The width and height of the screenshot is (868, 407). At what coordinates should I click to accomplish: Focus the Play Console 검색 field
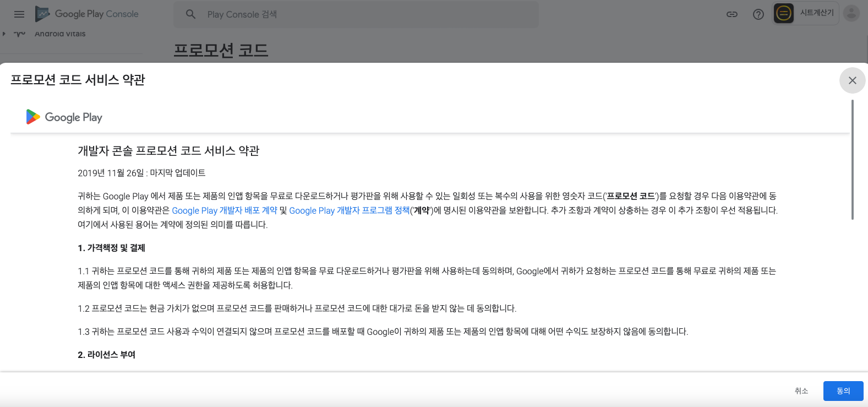(356, 14)
